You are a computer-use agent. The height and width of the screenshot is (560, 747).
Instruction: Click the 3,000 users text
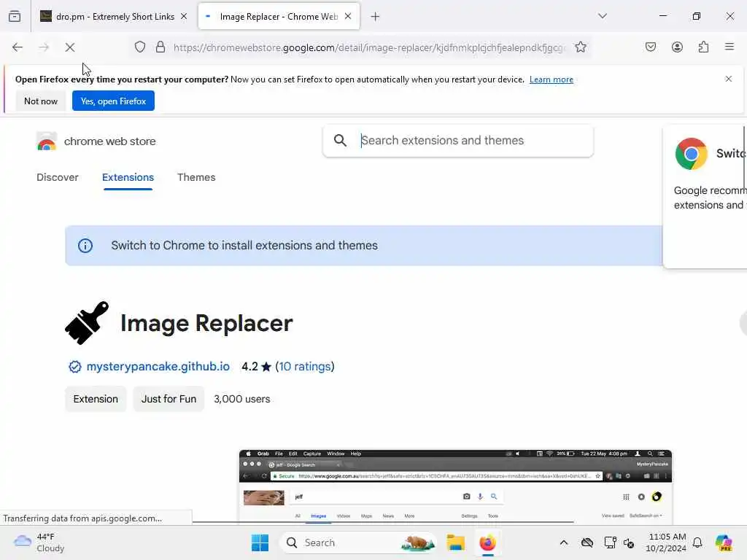242,399
